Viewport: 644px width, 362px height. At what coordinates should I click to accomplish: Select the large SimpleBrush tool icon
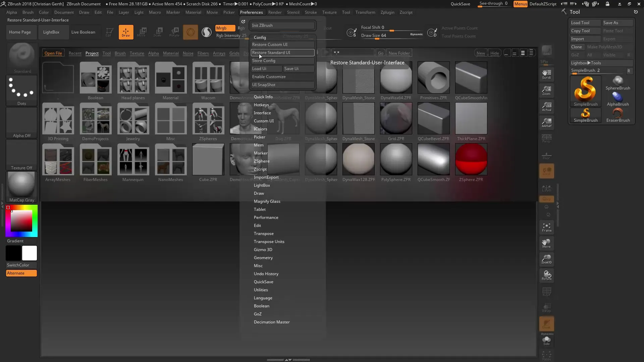(x=585, y=91)
